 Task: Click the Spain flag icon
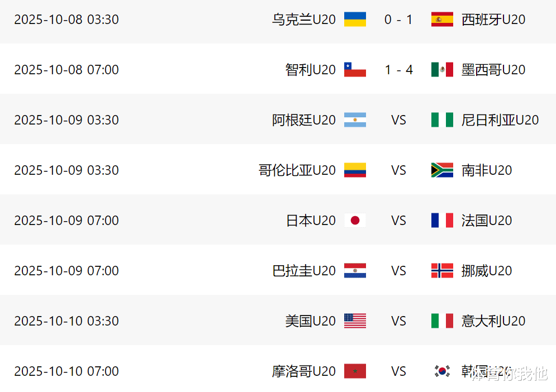click(x=442, y=20)
